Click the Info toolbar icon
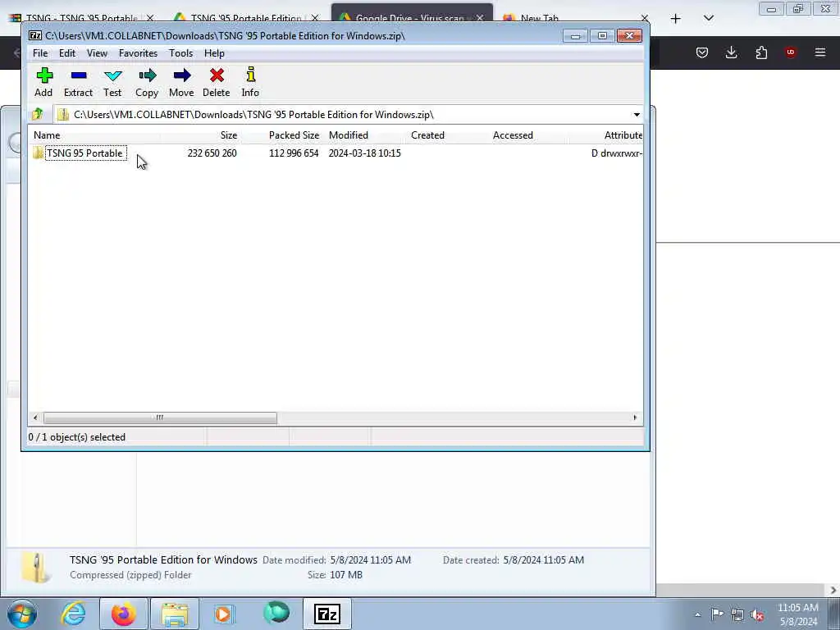Viewport: 840px width, 630px height. [250, 82]
